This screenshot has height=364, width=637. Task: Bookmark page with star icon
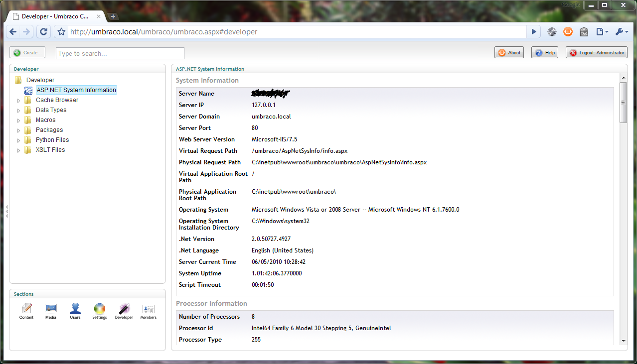tap(61, 32)
